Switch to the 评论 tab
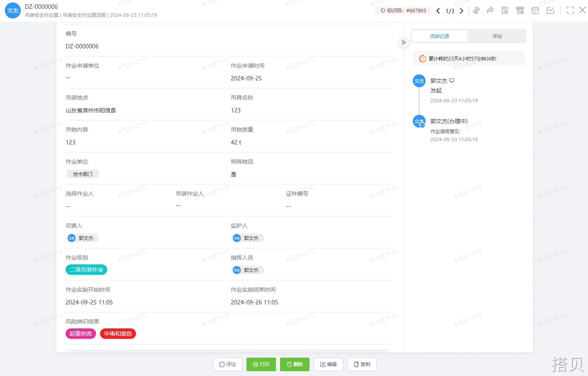This screenshot has height=376, width=588. (497, 36)
